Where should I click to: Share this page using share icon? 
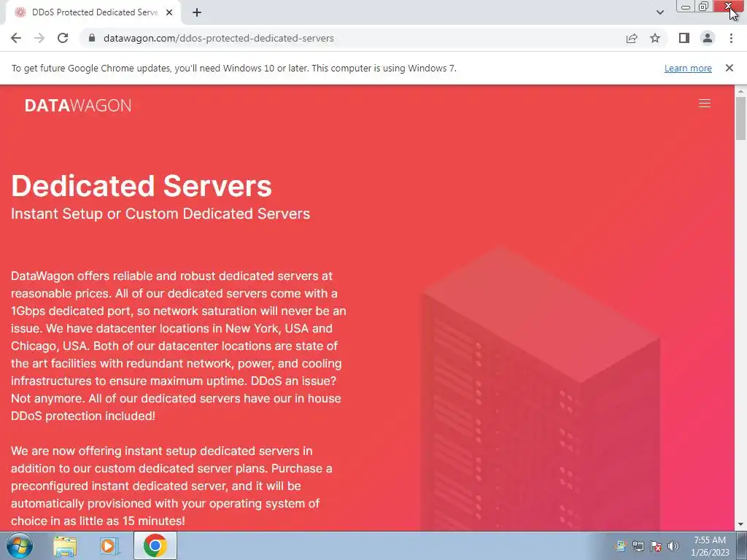632,38
